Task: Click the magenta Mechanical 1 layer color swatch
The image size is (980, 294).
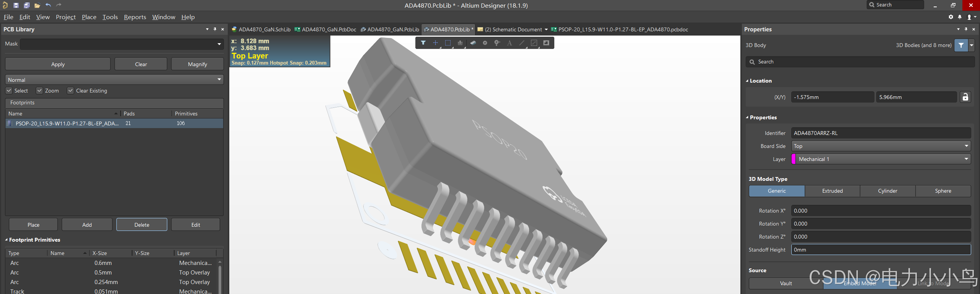Action: pyautogui.click(x=794, y=159)
